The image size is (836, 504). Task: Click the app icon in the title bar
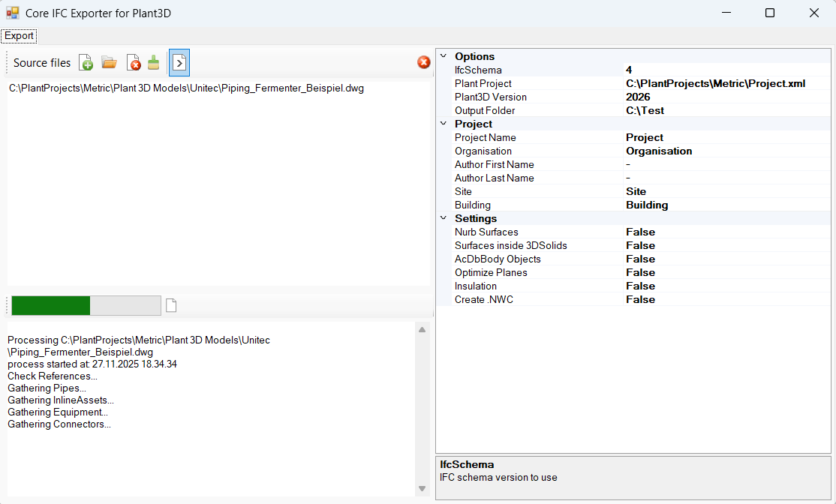13,13
